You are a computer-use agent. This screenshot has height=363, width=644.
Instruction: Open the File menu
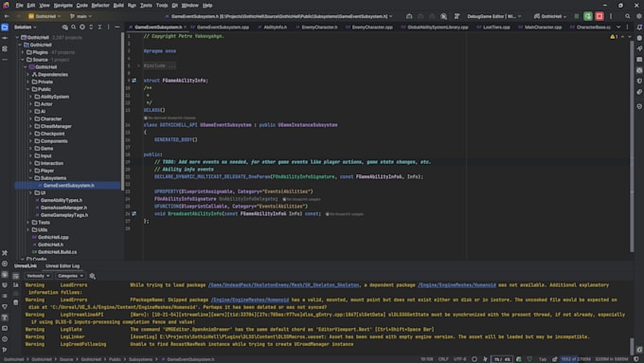pyautogui.click(x=20, y=6)
